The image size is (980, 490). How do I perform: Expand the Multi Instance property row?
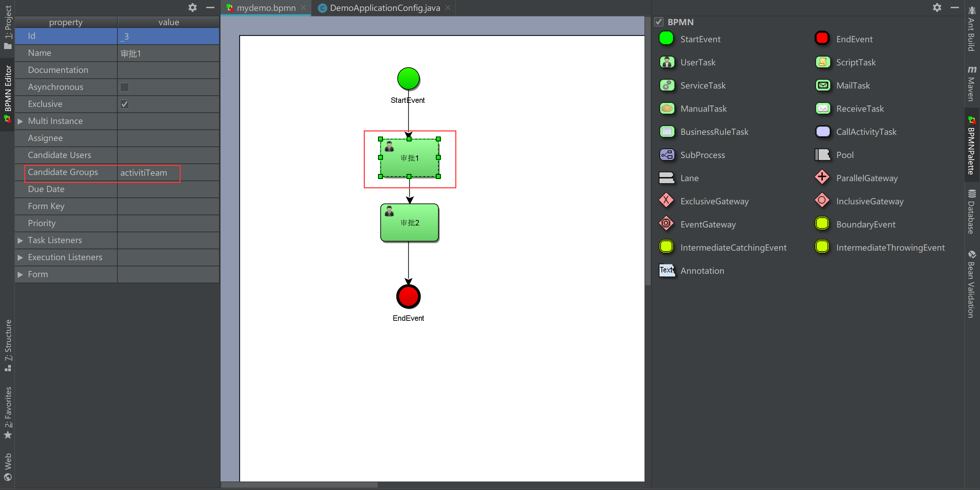coord(20,121)
